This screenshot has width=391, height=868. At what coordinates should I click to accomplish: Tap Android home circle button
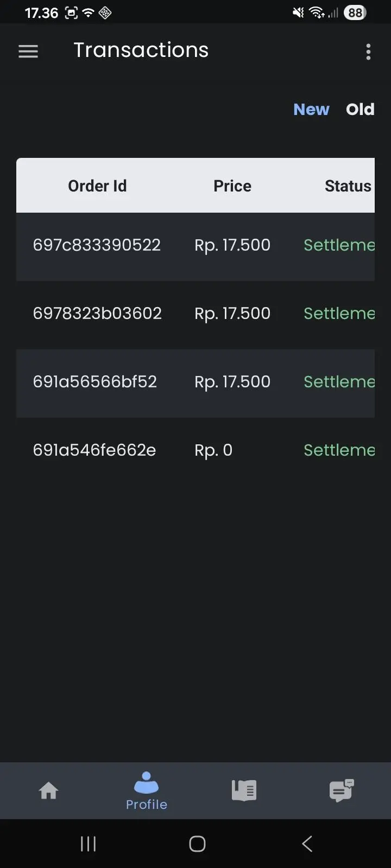click(x=197, y=844)
